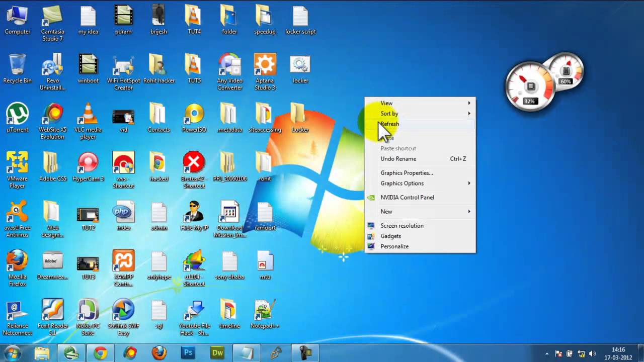Select Sothink SWF Easy icon
Screen dimensions: 644x362
(123, 318)
